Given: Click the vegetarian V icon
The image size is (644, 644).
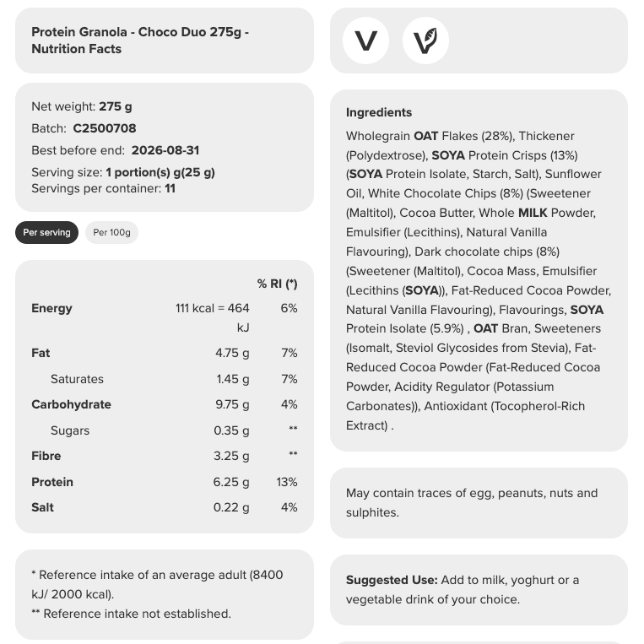Looking at the screenshot, I should 365,41.
